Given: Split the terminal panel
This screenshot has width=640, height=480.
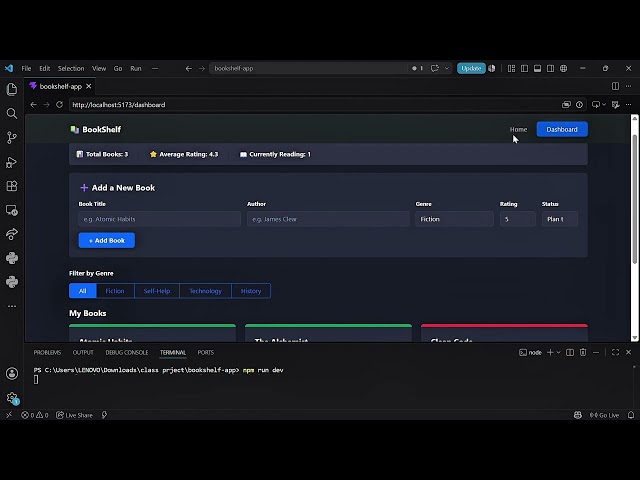Looking at the screenshot, I should 570,352.
